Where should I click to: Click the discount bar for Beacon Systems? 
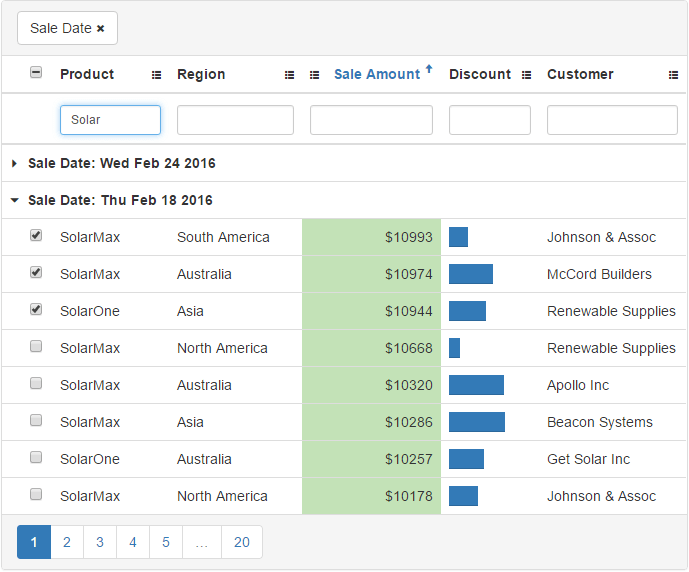pyautogui.click(x=477, y=422)
